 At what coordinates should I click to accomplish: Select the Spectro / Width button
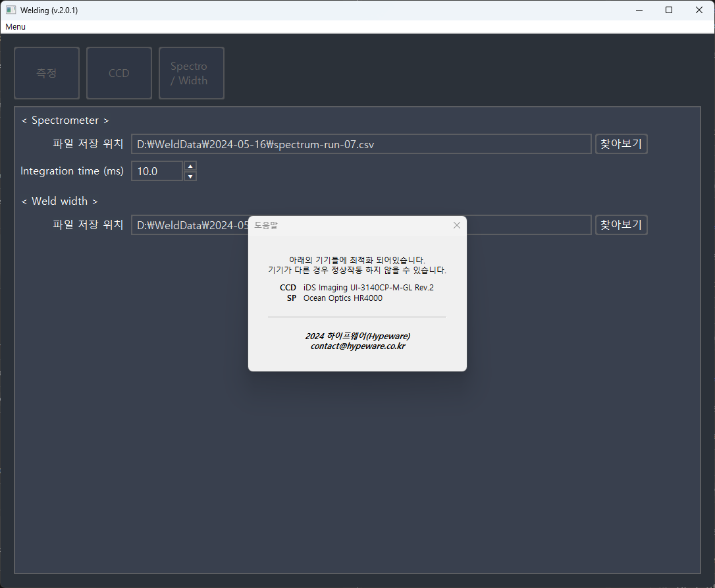[x=192, y=73]
